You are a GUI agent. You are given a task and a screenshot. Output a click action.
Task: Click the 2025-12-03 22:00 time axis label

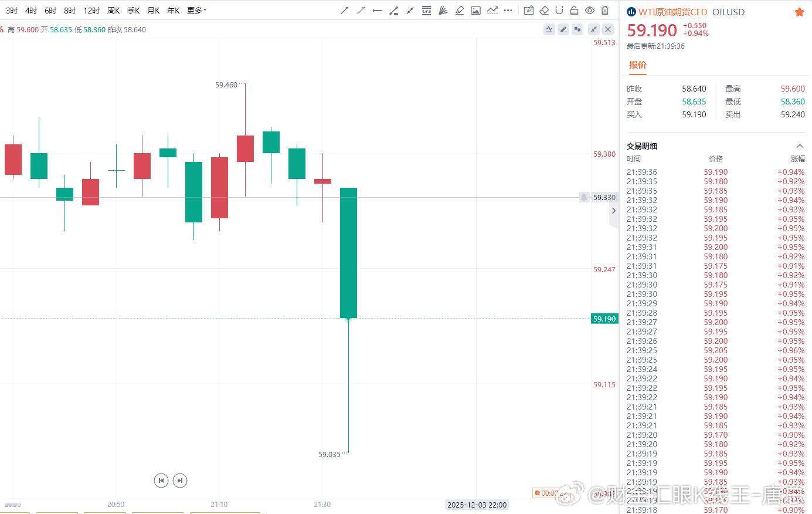coord(477,505)
